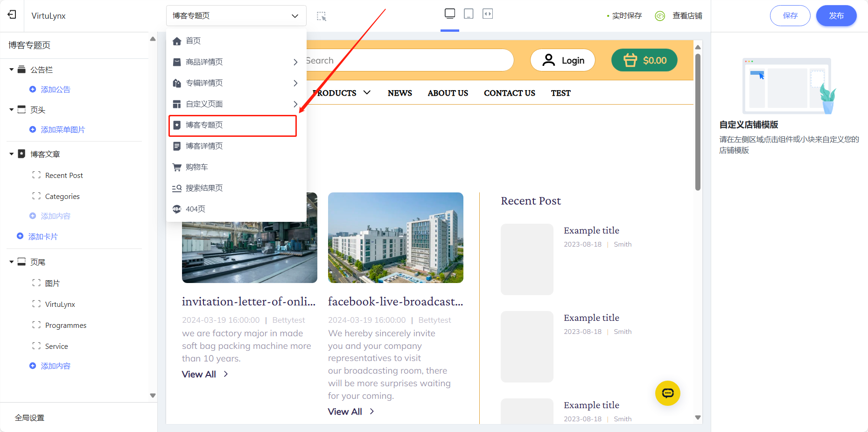Click the 保存 save button

[790, 16]
